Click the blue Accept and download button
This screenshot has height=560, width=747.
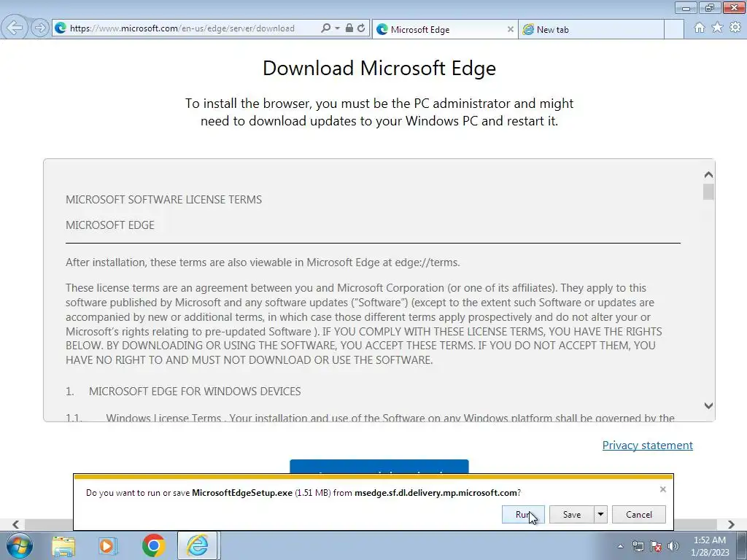pyautogui.click(x=379, y=467)
